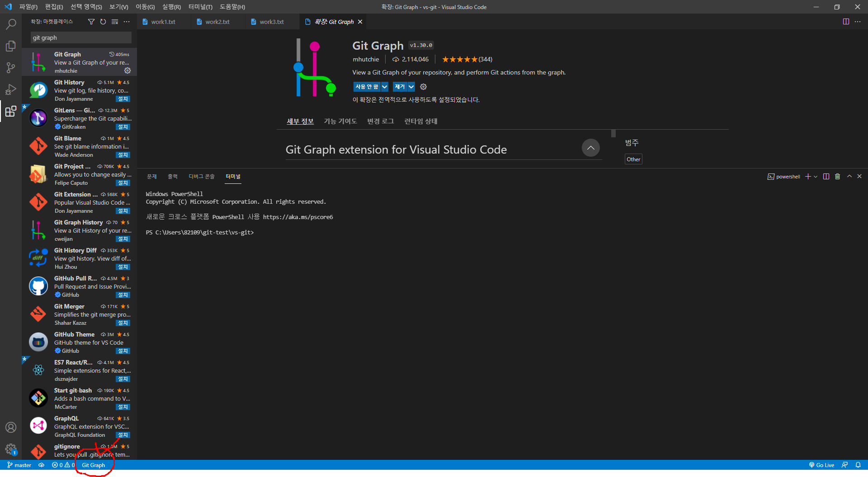This screenshot has height=477, width=868.
Task: Click the details page scrollbar
Action: point(613,134)
